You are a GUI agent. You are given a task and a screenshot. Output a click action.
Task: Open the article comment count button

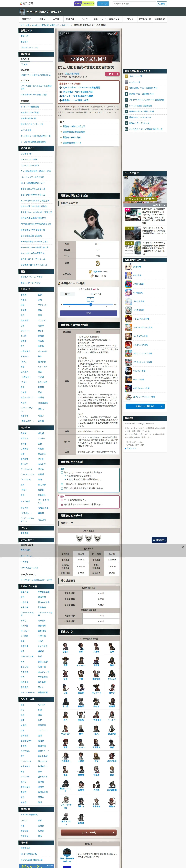[x=112, y=74]
